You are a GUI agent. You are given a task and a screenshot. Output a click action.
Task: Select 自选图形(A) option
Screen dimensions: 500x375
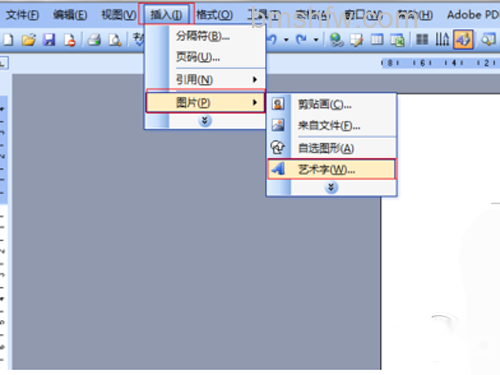pos(332,148)
